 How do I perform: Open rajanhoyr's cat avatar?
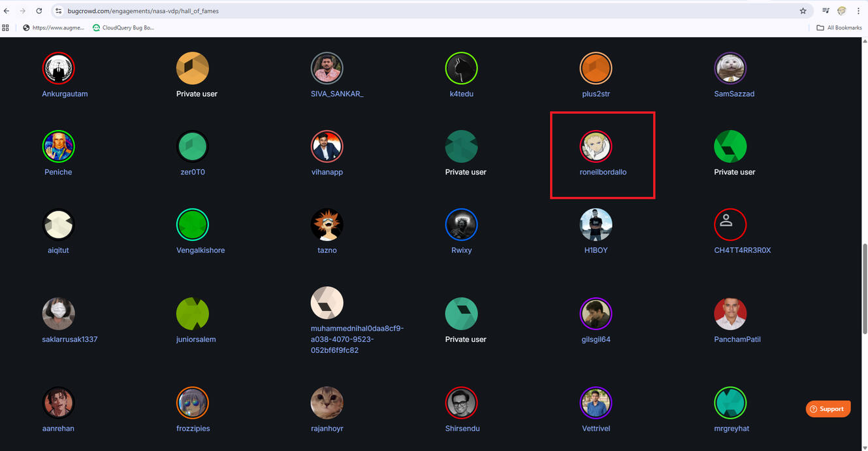click(x=327, y=403)
